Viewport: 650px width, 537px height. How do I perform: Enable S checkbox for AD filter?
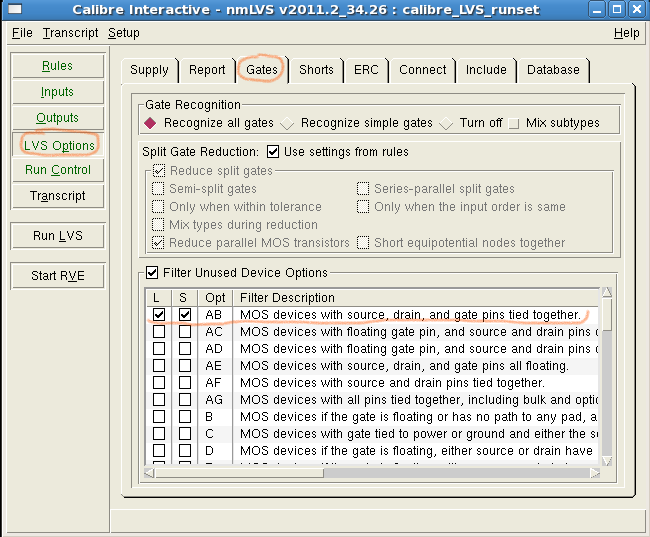(185, 349)
